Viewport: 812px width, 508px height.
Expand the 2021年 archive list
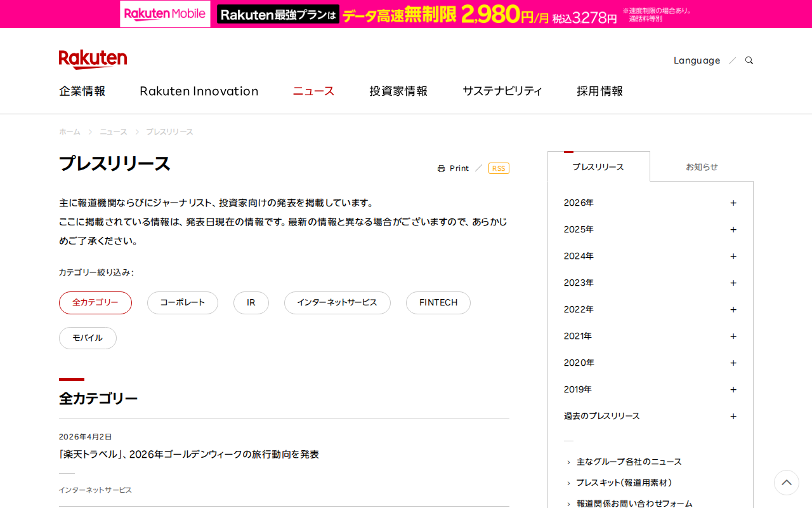[x=650, y=336]
